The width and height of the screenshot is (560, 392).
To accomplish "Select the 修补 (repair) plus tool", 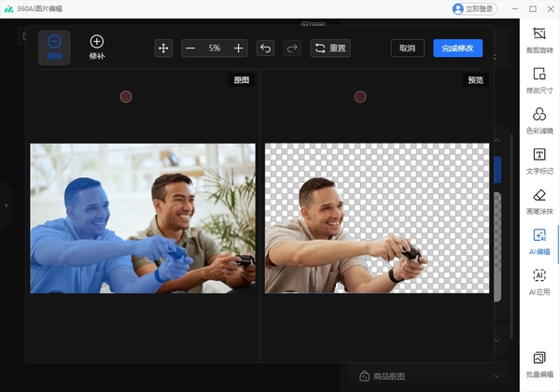I will point(97,47).
